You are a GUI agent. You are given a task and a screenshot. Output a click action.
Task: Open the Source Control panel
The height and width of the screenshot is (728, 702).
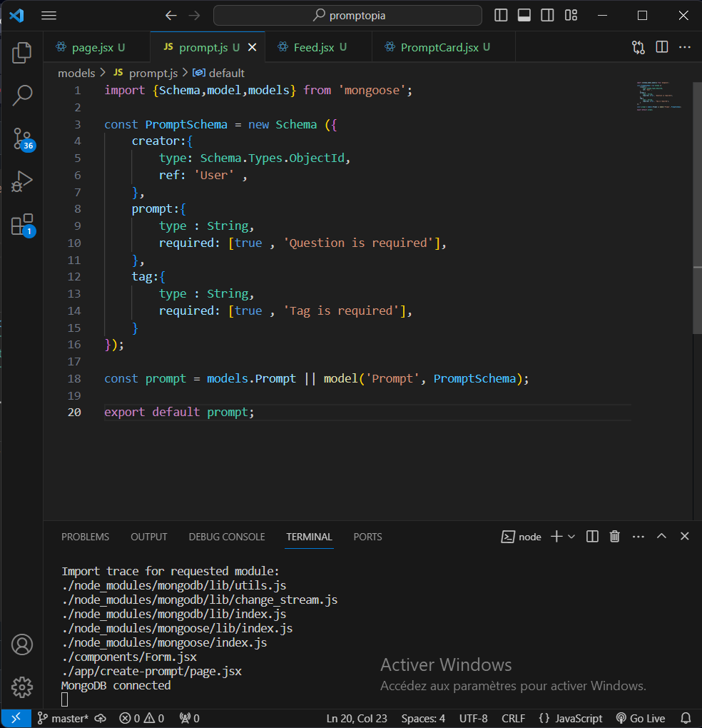[x=22, y=139]
